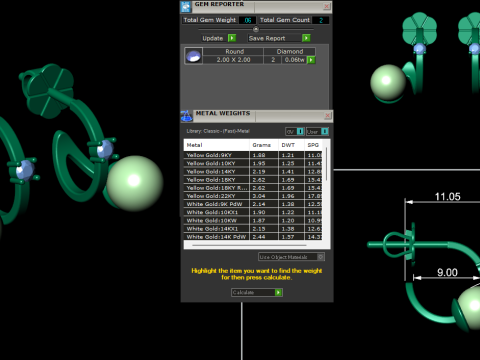This screenshot has width=480, height=360.
Task: Click the DWT column header
Action: [291, 145]
